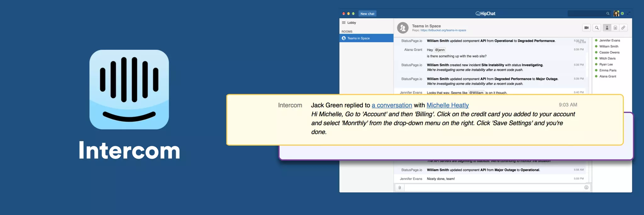
Task: Focus the chat message input box
Action: 497,188
